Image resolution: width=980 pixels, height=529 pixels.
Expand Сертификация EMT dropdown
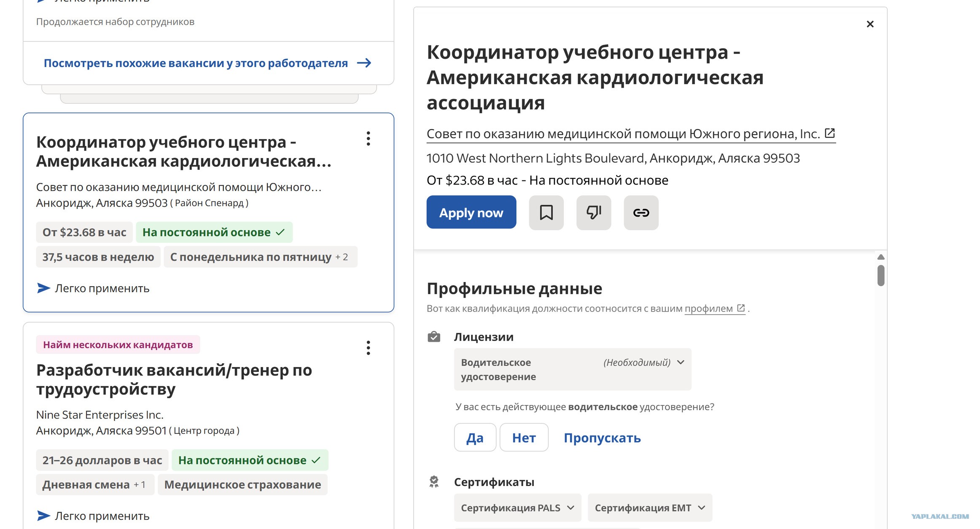[x=650, y=508]
